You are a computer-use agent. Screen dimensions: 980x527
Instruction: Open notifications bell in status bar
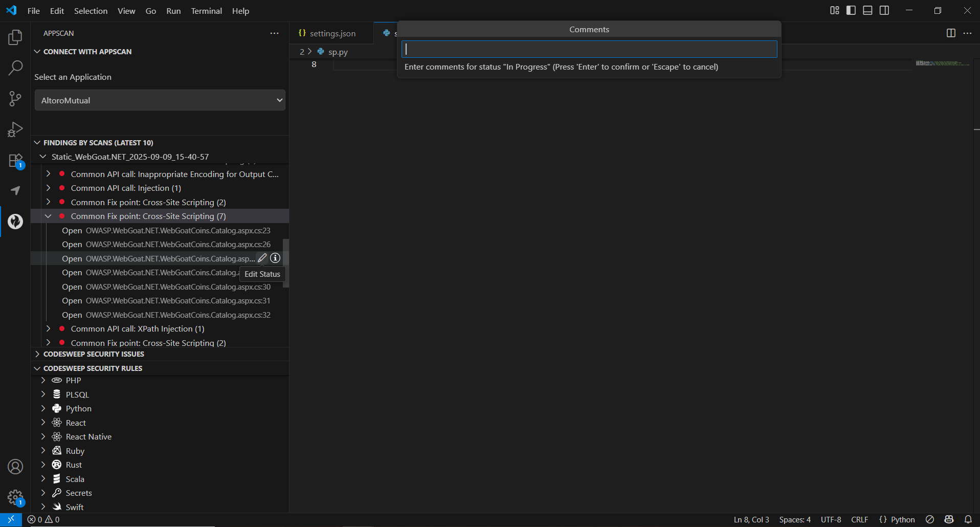(968, 519)
